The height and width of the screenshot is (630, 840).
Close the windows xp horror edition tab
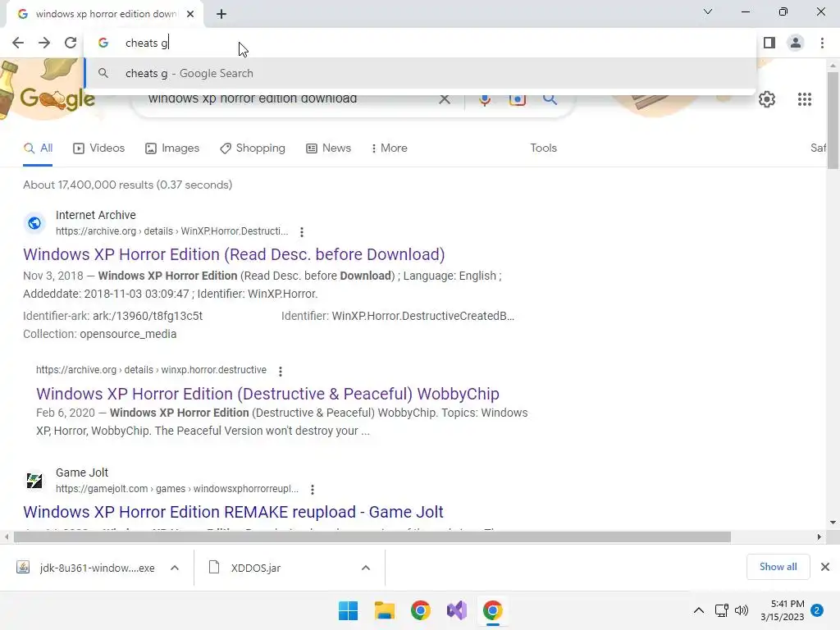point(190,14)
